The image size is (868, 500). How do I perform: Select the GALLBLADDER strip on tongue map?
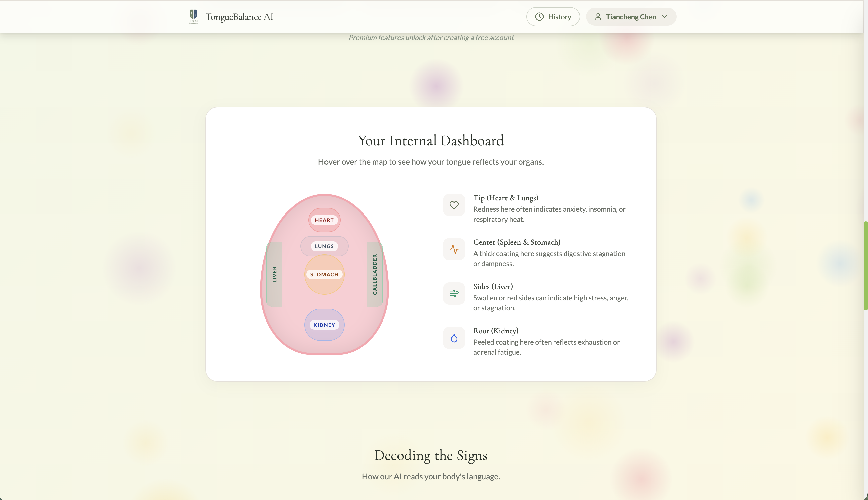pyautogui.click(x=375, y=274)
